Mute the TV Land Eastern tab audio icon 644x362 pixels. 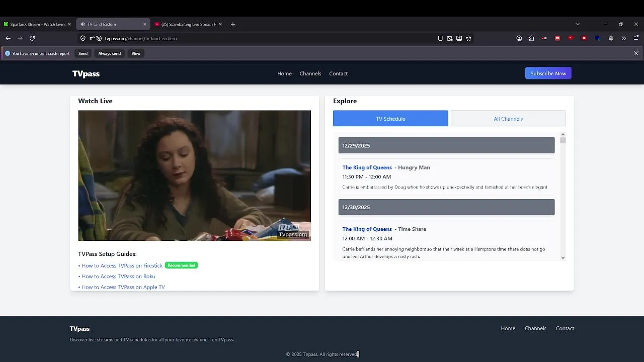(83, 24)
